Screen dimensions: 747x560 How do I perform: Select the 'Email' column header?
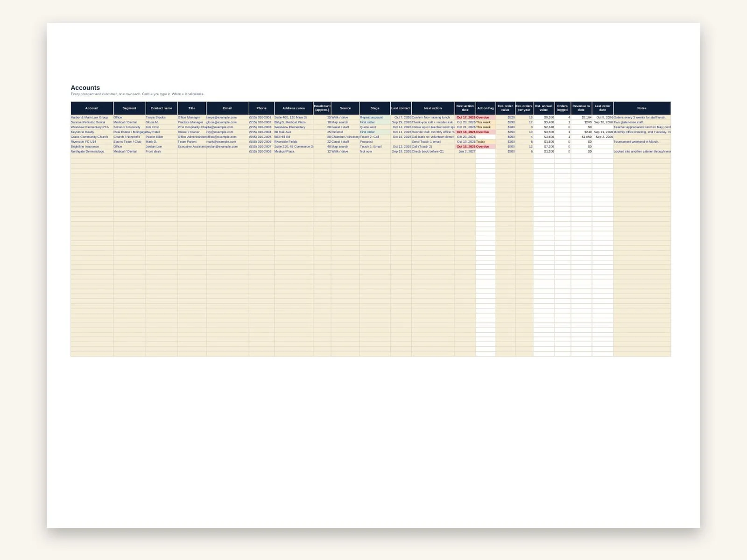point(227,108)
